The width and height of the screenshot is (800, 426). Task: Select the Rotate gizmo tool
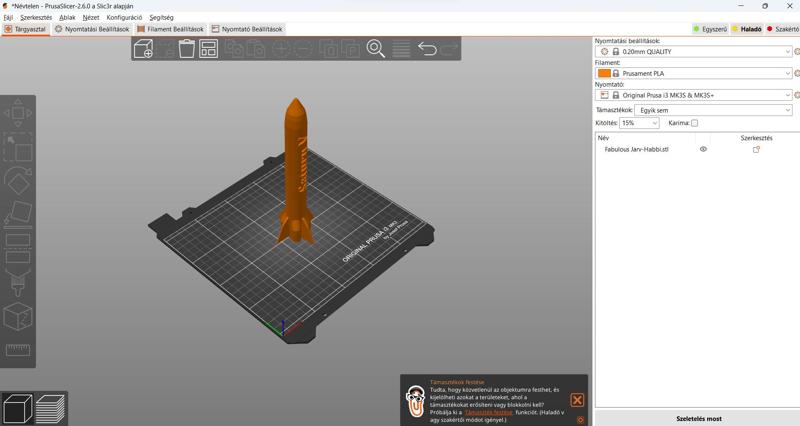point(18,181)
